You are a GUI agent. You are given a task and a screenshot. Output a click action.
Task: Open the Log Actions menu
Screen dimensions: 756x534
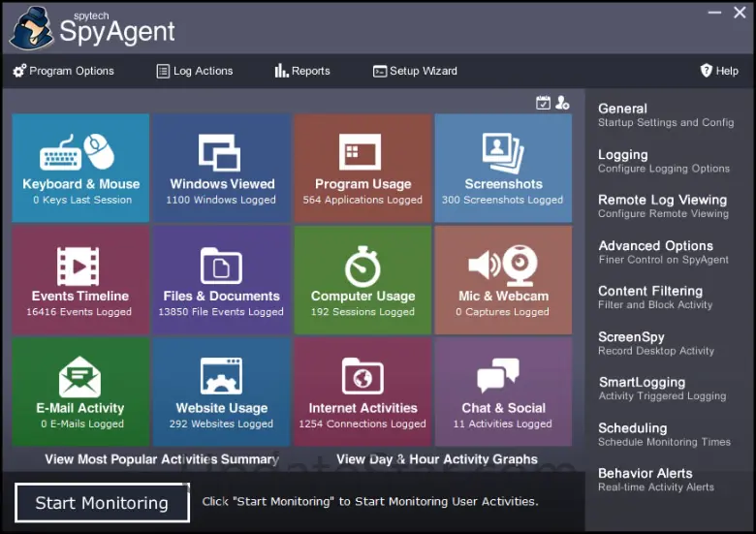[x=195, y=71]
